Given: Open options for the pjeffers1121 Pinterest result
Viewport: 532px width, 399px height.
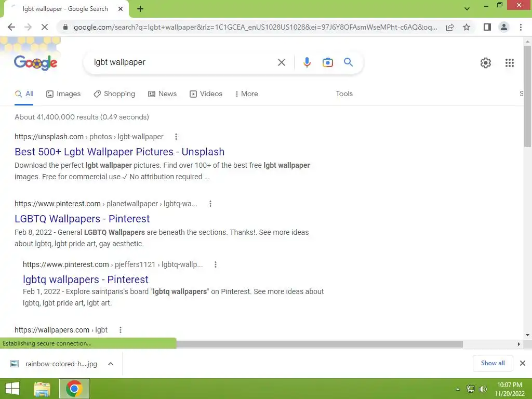Looking at the screenshot, I should [216, 264].
